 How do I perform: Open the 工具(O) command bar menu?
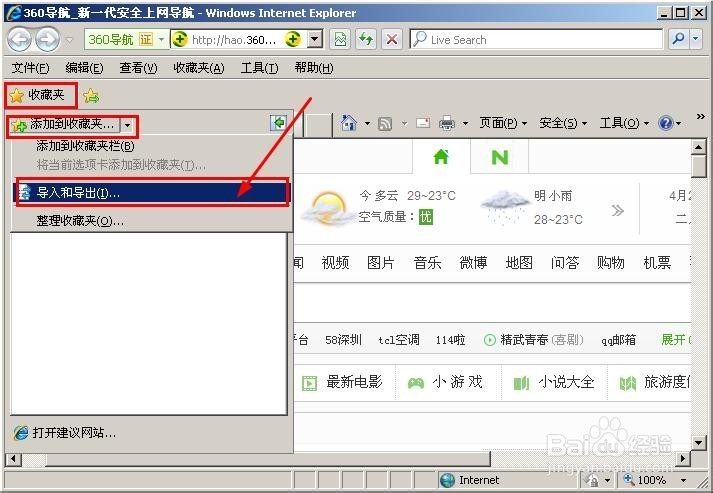[624, 123]
